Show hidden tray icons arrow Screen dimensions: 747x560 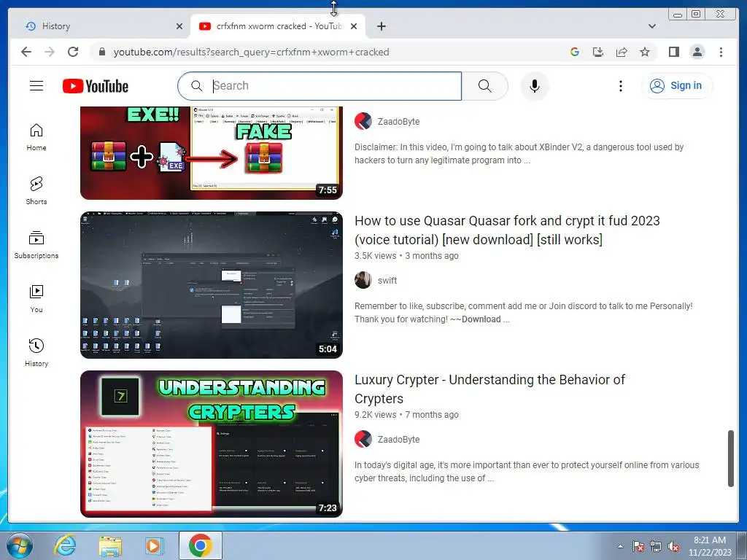pos(620,546)
